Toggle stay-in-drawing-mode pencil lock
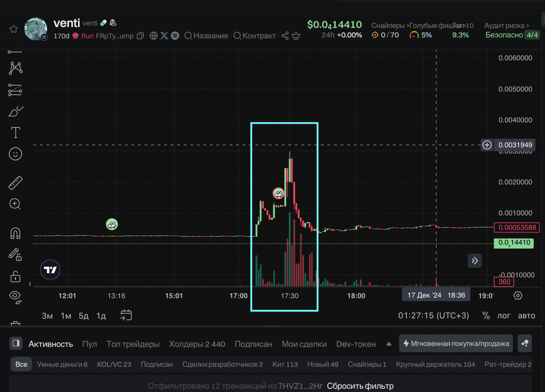 coord(15,254)
